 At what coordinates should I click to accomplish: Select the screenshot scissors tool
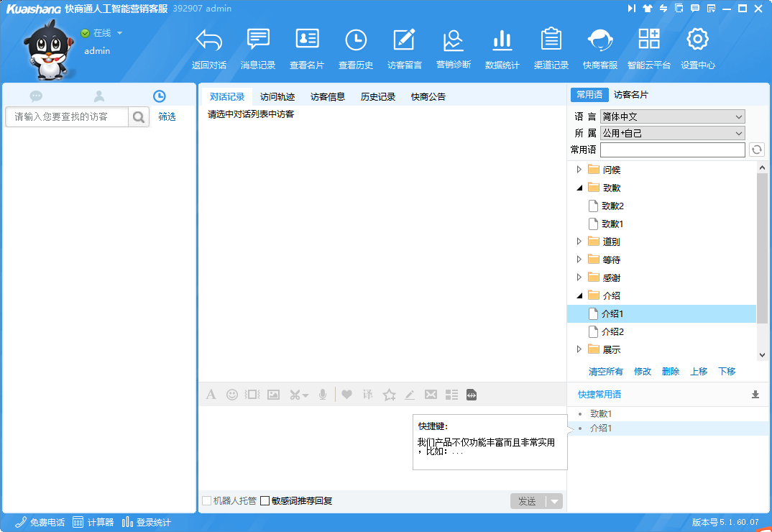coord(295,394)
